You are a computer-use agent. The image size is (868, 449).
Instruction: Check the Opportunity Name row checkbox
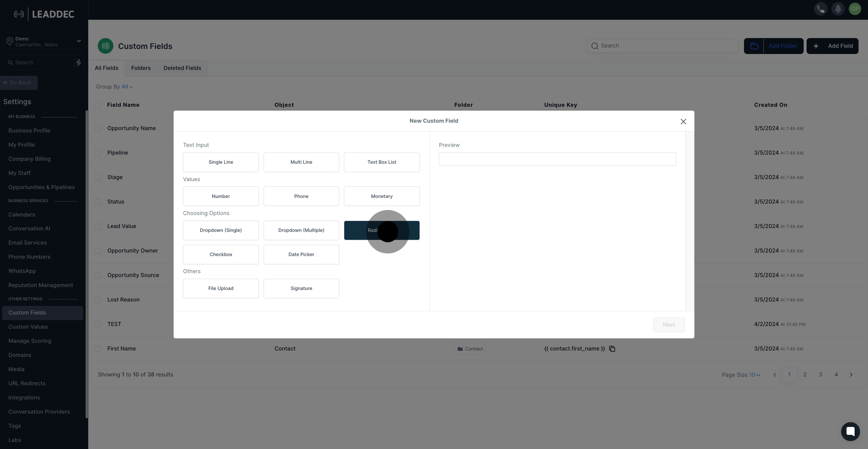(x=98, y=129)
